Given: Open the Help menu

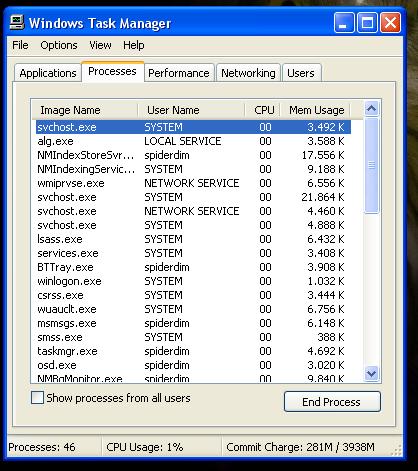Looking at the screenshot, I should coord(134,45).
